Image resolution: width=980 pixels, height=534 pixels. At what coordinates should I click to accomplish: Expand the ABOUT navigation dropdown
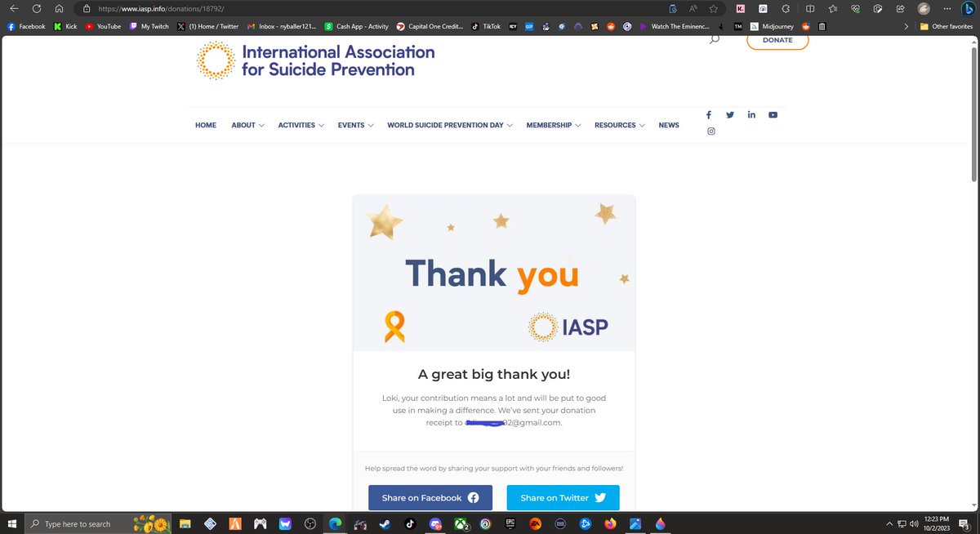tap(247, 125)
